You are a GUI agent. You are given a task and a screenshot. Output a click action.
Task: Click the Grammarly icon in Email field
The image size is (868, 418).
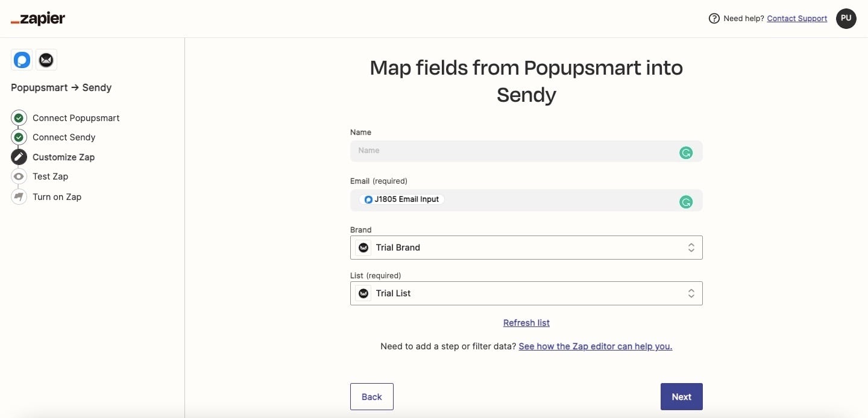click(686, 202)
